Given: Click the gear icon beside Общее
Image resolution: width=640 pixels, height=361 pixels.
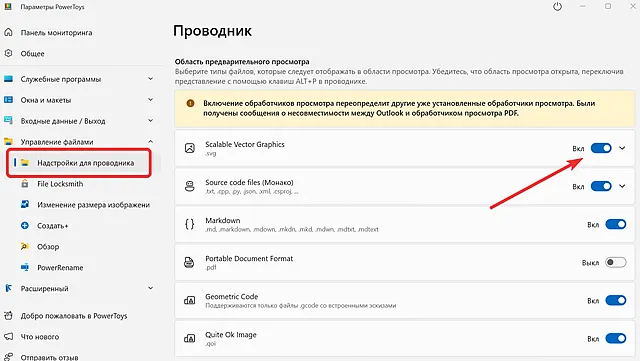Looking at the screenshot, I should [x=8, y=53].
